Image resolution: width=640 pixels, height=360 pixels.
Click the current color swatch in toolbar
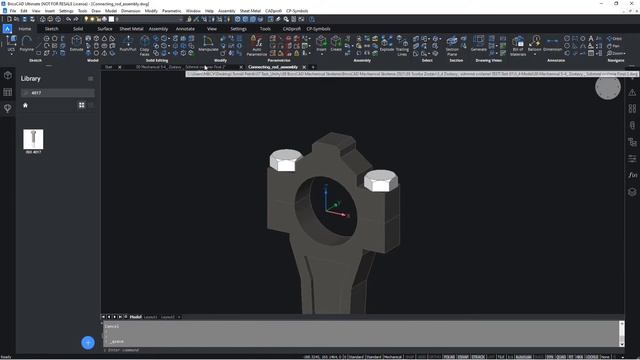pos(111,19)
